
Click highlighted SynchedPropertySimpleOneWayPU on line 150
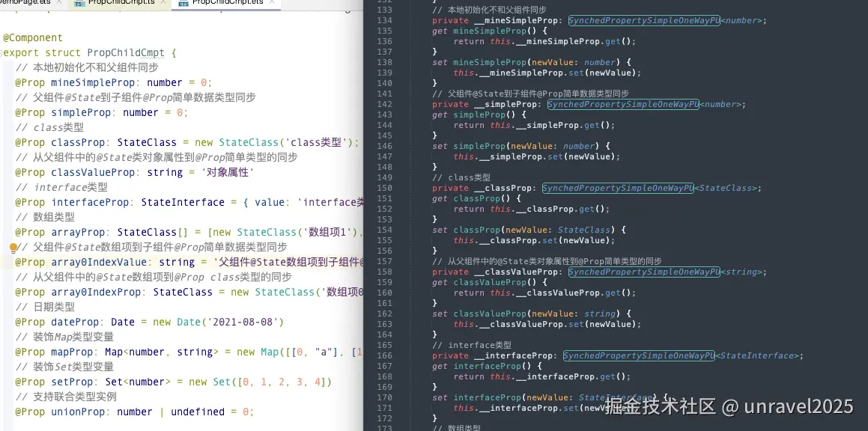[x=618, y=188]
